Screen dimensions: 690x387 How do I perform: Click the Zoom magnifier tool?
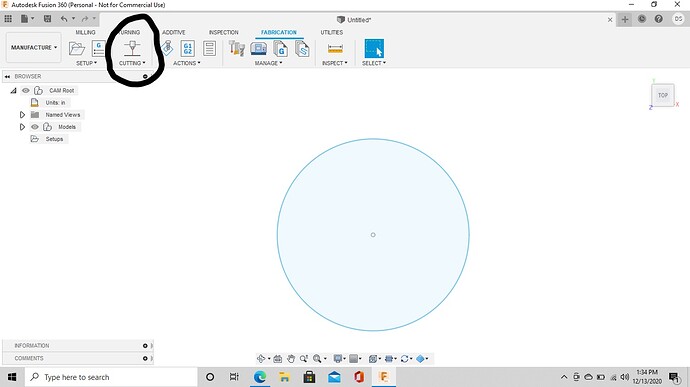(x=304, y=358)
